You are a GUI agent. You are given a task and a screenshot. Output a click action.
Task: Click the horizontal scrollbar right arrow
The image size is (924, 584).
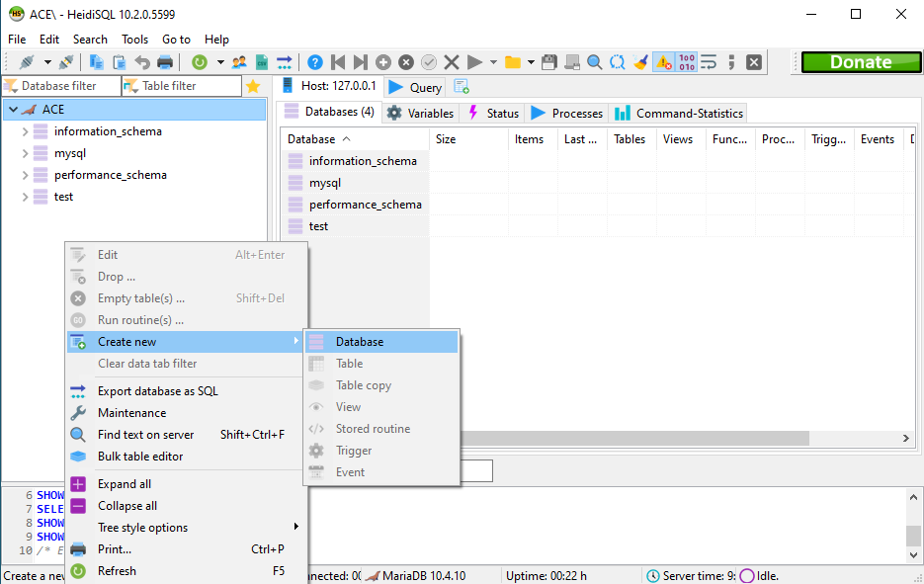point(906,439)
